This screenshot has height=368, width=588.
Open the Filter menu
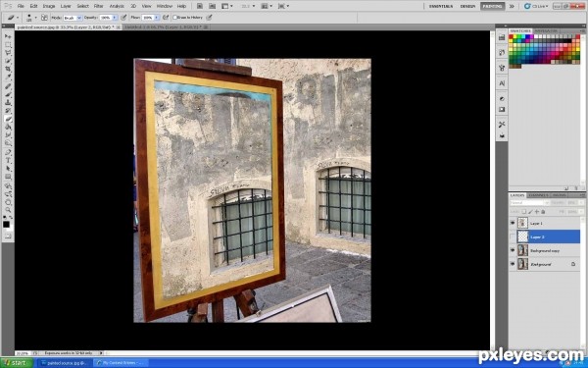[x=99, y=6]
